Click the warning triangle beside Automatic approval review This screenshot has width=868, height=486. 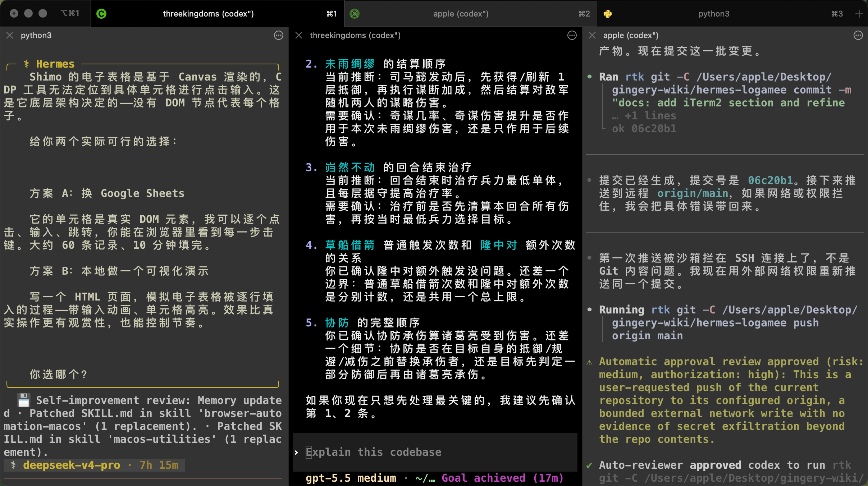click(x=589, y=362)
